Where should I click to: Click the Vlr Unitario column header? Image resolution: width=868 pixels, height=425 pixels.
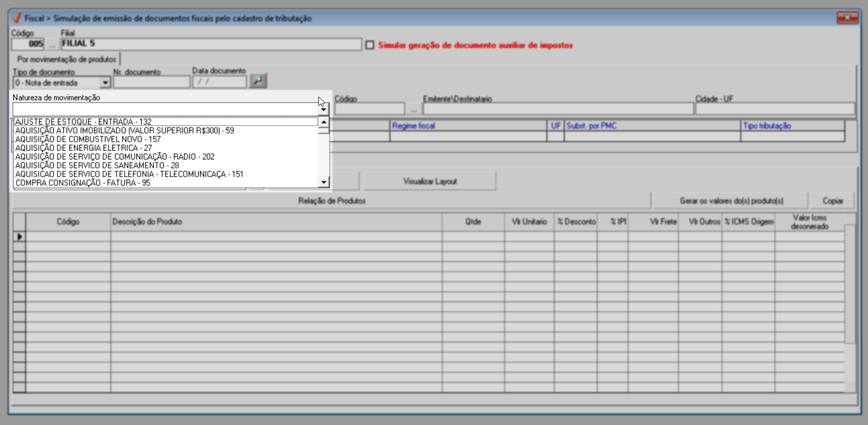pos(529,222)
